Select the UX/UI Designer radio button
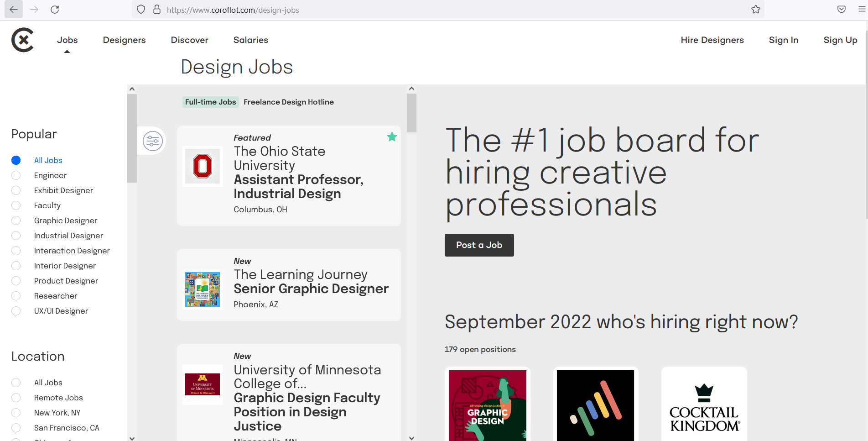Image resolution: width=868 pixels, height=441 pixels. pyautogui.click(x=16, y=311)
